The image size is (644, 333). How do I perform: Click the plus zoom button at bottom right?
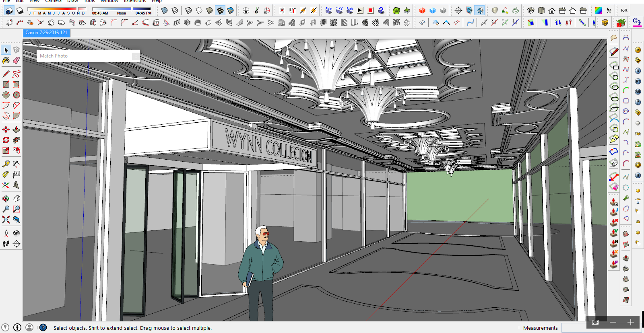[630, 322]
